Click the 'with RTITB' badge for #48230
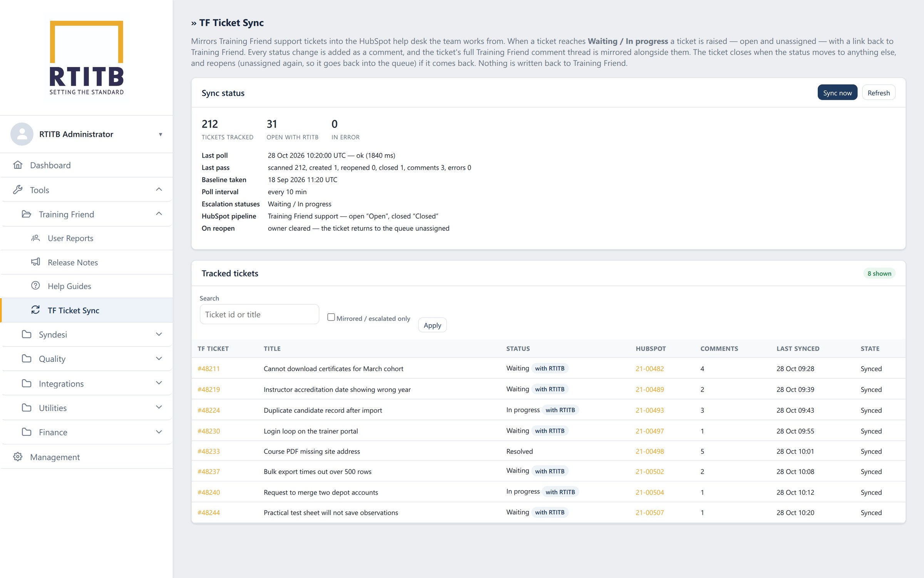The height and width of the screenshot is (578, 924). tap(550, 430)
